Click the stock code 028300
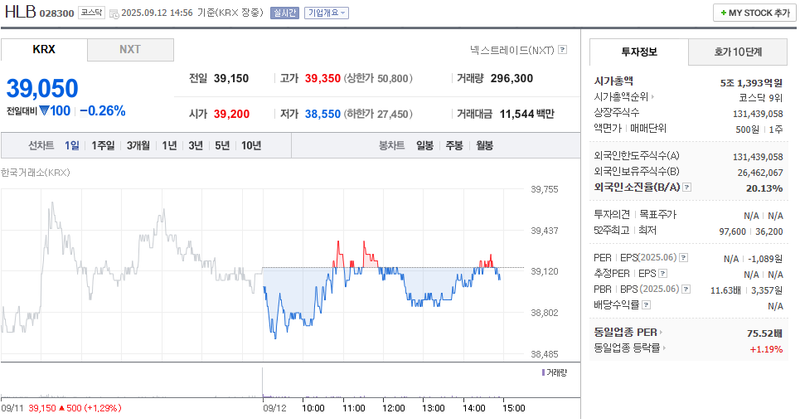 (x=57, y=13)
